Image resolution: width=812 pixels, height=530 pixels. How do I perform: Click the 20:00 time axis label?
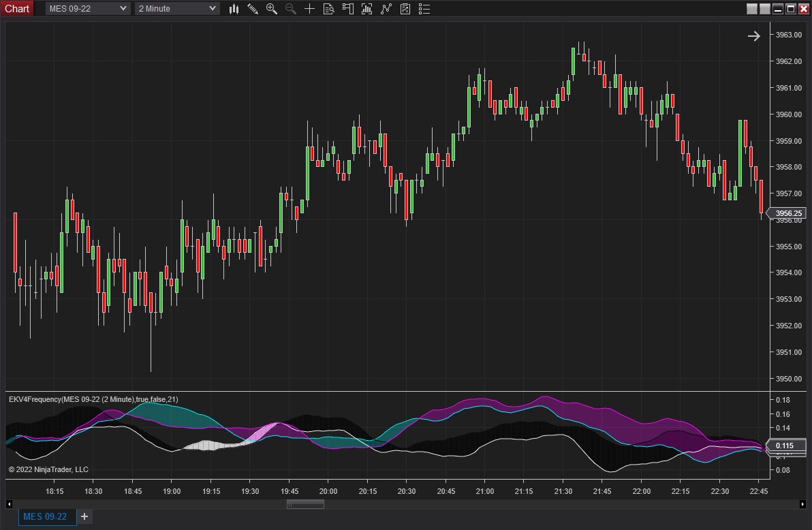[328, 491]
